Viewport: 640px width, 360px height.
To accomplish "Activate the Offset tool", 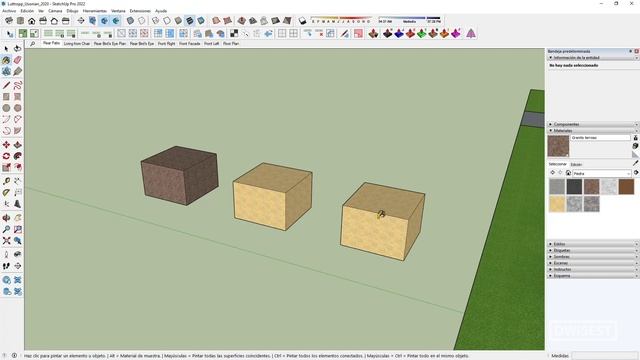I will [x=18, y=167].
